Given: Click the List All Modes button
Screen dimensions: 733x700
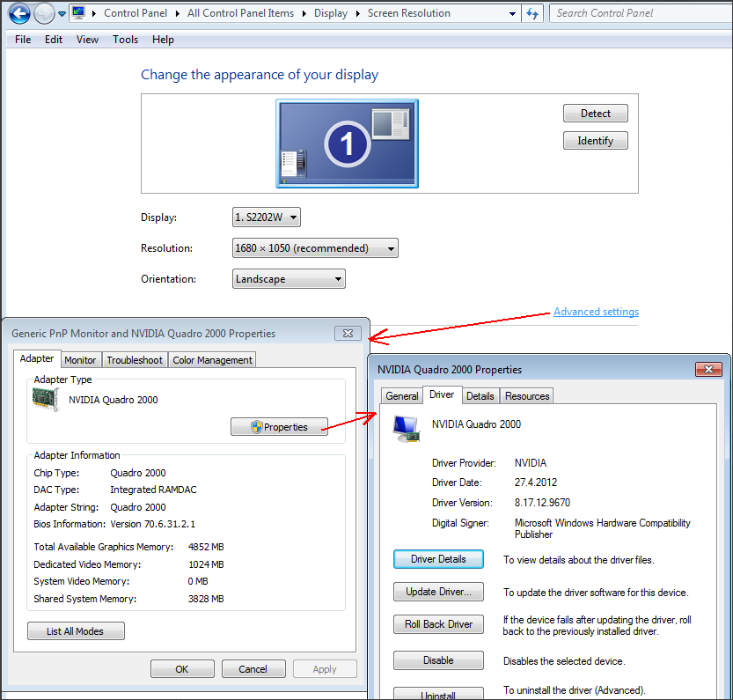Looking at the screenshot, I should (76, 631).
